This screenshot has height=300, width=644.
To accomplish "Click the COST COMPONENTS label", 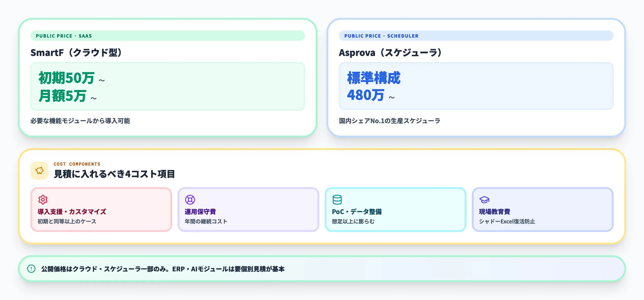I will click(x=77, y=164).
